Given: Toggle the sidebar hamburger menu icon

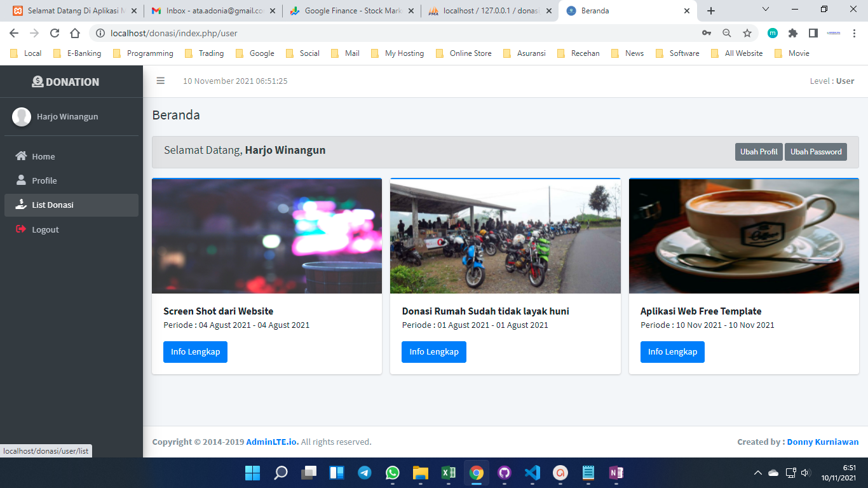Looking at the screenshot, I should point(161,81).
